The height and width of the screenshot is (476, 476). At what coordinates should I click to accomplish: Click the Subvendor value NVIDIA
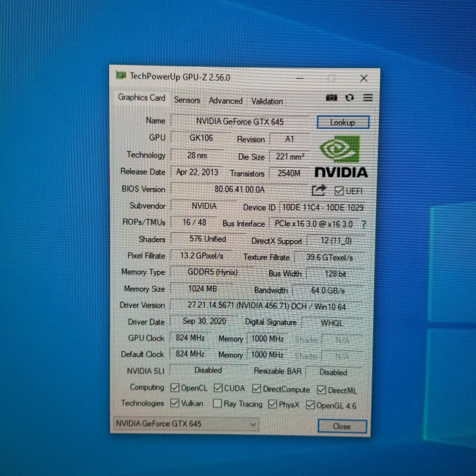coord(204,206)
